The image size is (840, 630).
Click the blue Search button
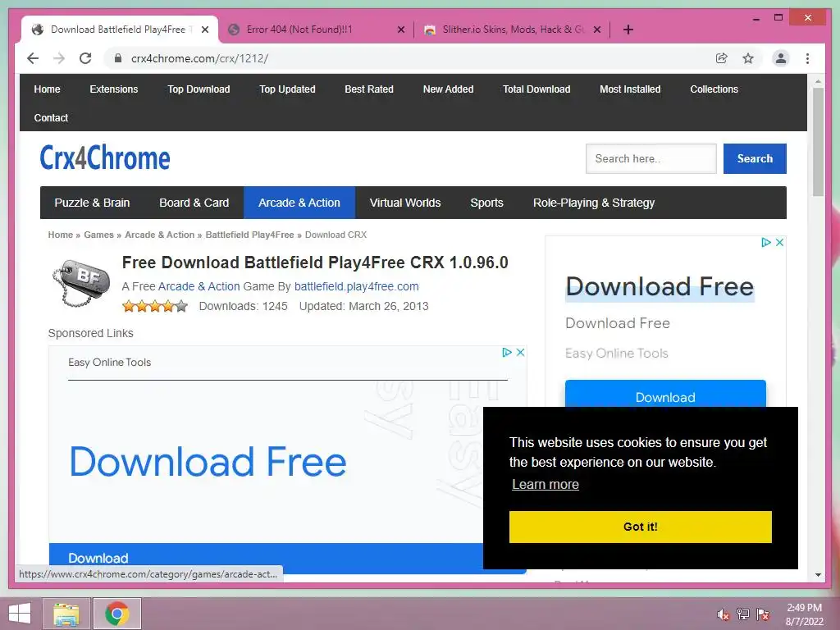point(755,158)
